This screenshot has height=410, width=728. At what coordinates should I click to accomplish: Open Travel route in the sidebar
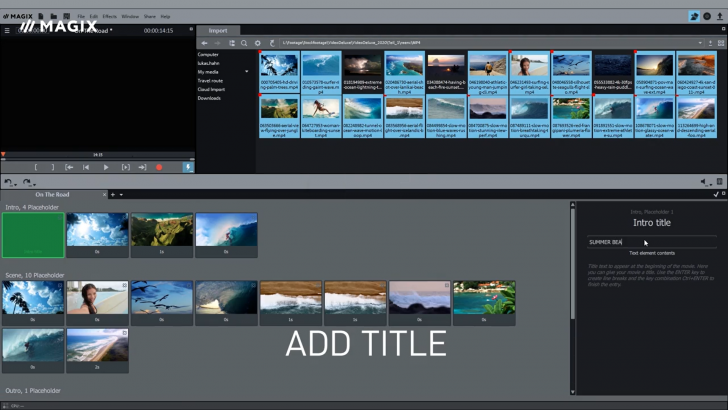click(x=210, y=81)
